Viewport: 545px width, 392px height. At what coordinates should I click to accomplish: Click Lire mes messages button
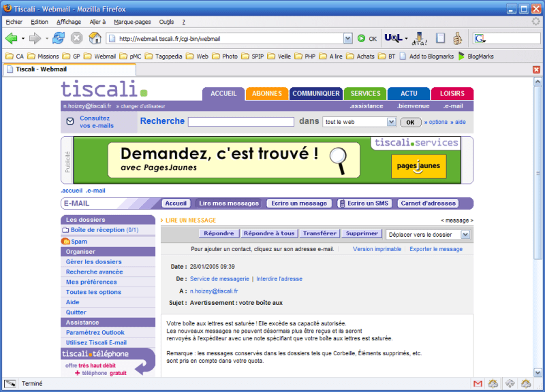pyautogui.click(x=229, y=203)
